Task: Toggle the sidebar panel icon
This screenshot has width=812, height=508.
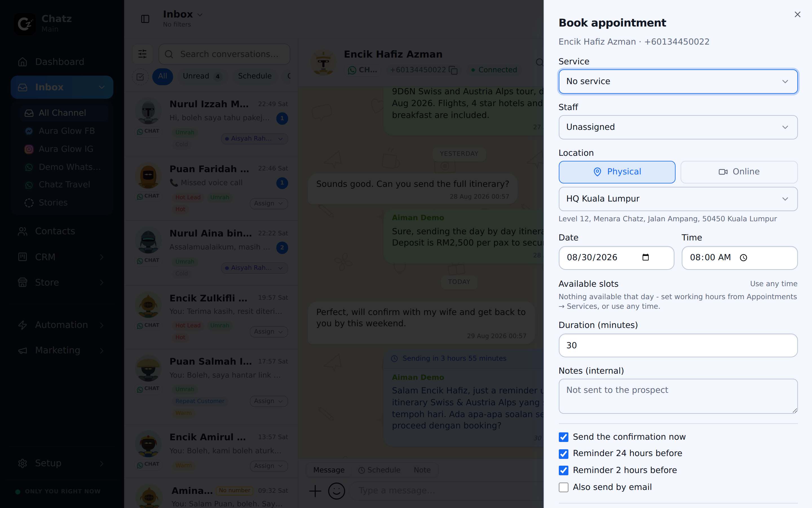Action: [145, 19]
